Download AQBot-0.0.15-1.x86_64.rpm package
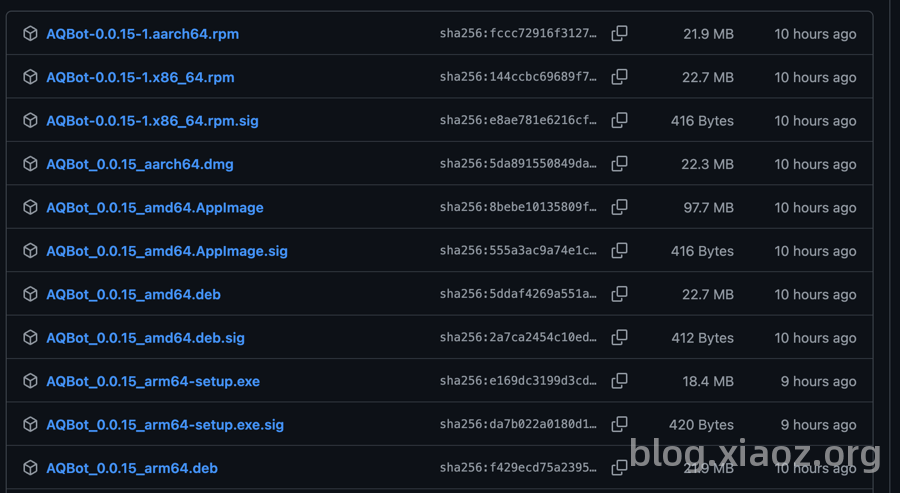This screenshot has height=493, width=900. pyautogui.click(x=140, y=77)
